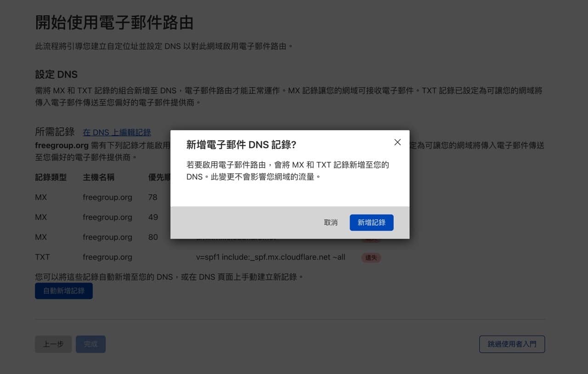Select the SPF value text v=spf1 include
This screenshot has height=374, width=588.
[271, 257]
